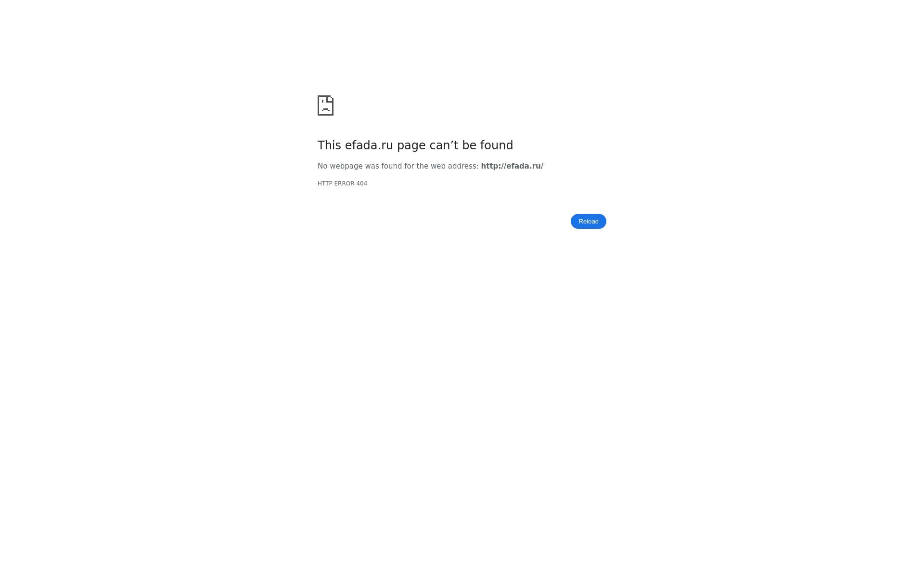Click the bold http://efada.ru/ address text
This screenshot has width=924, height=578.
512,166
